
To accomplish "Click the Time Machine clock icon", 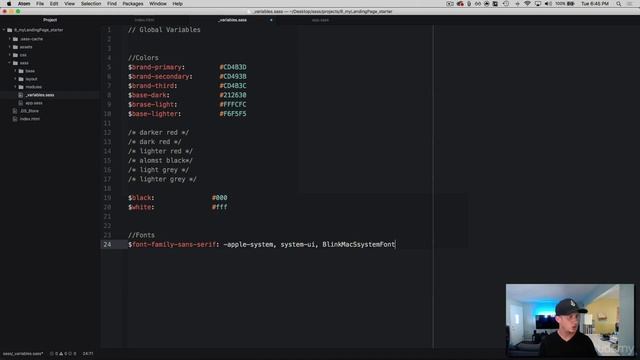I will click(x=506, y=4).
